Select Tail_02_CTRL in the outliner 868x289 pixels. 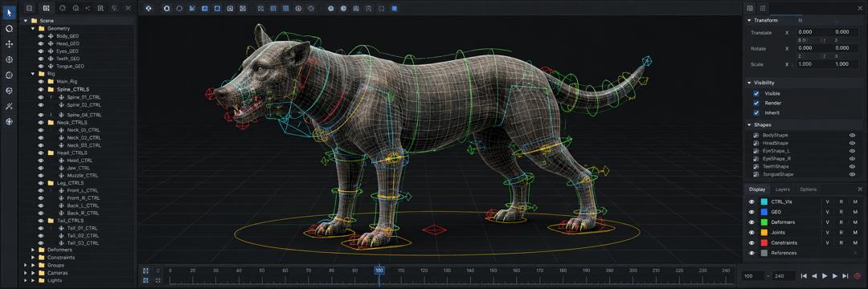tap(83, 235)
